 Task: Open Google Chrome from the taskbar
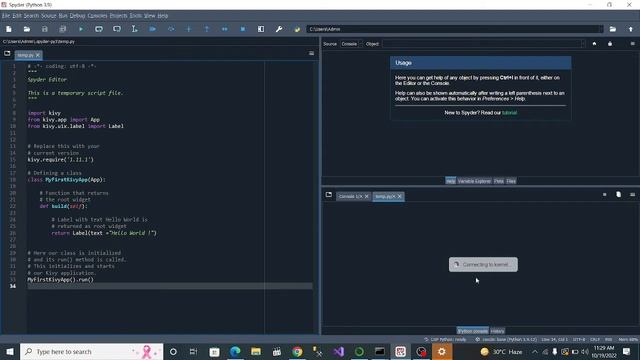pos(297,351)
